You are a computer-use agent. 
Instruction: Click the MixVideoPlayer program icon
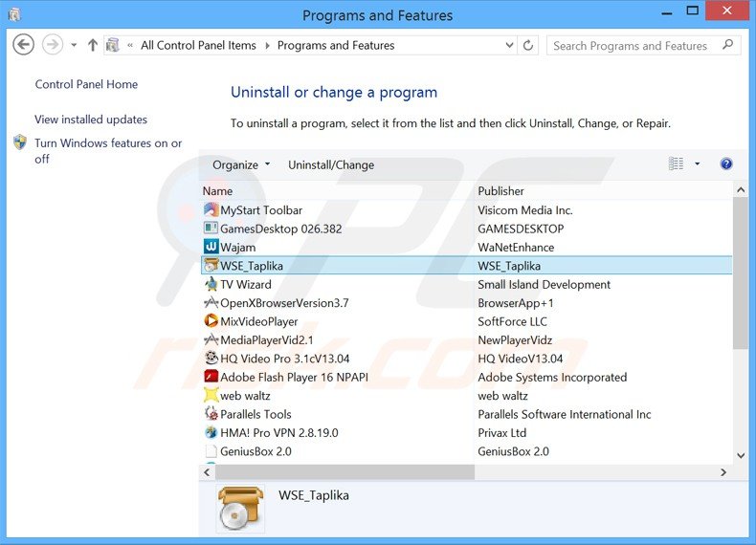[x=211, y=321]
